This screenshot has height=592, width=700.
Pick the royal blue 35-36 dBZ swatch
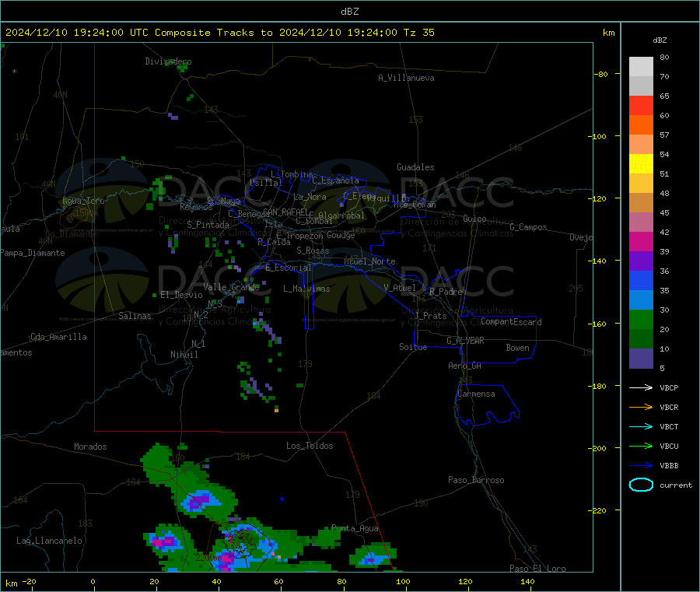click(x=641, y=280)
